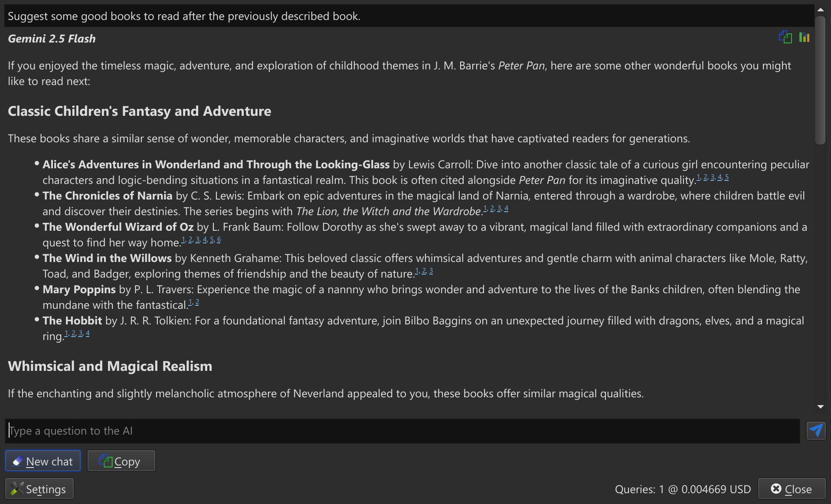Open citation 4 on the Wizard of Oz entry
Image resolution: width=831 pixels, height=504 pixels.
click(x=205, y=240)
